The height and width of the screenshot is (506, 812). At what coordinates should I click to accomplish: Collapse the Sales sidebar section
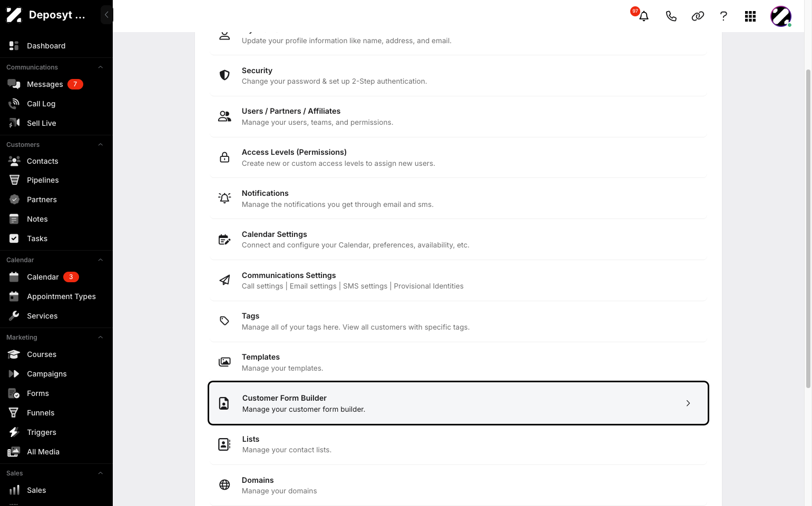click(x=100, y=473)
